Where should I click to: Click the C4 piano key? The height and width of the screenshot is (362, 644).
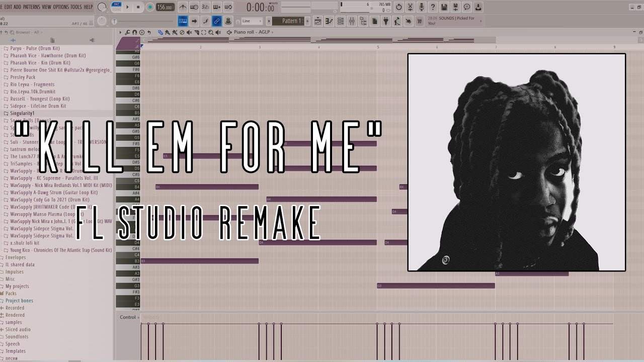128,255
